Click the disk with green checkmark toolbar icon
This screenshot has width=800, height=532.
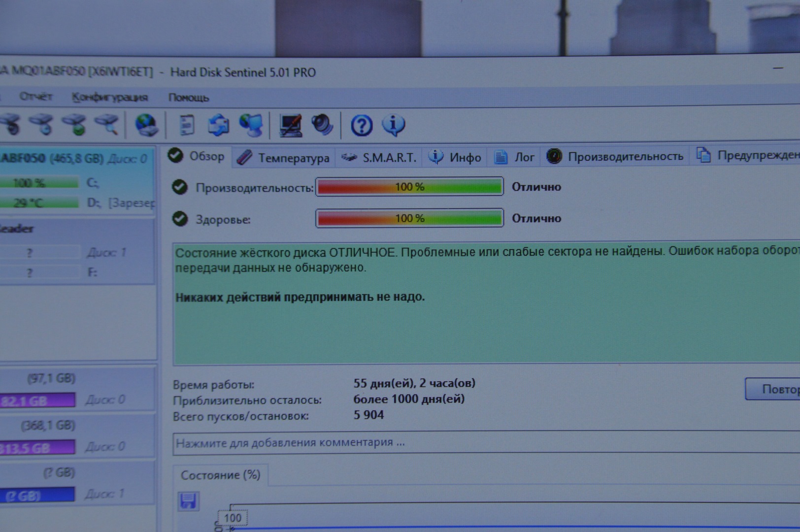pos(75,125)
